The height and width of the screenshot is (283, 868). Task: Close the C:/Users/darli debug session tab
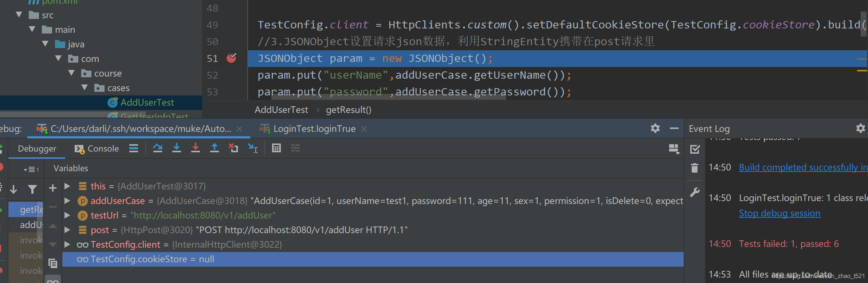pos(239,129)
